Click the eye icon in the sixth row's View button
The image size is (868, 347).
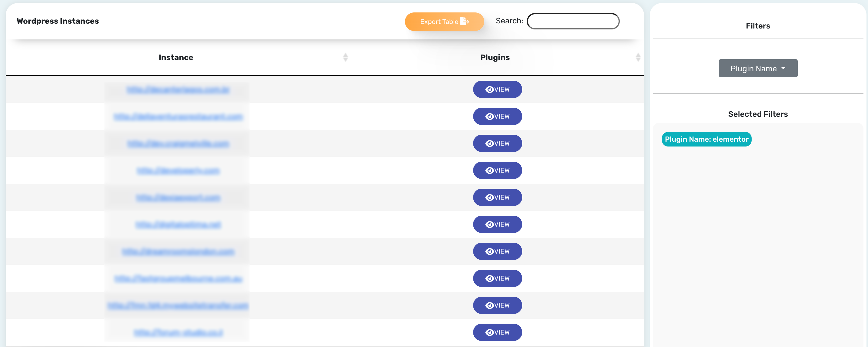[x=489, y=224]
